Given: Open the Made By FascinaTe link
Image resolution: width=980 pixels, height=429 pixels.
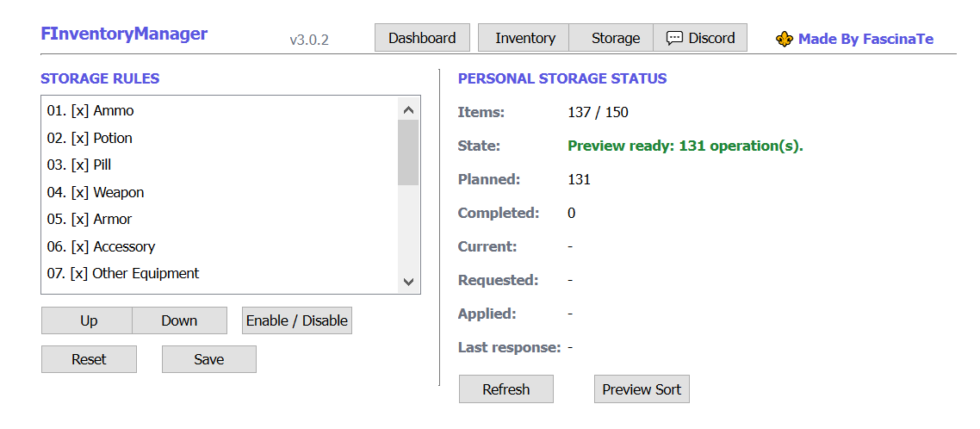Looking at the screenshot, I should tap(865, 39).
